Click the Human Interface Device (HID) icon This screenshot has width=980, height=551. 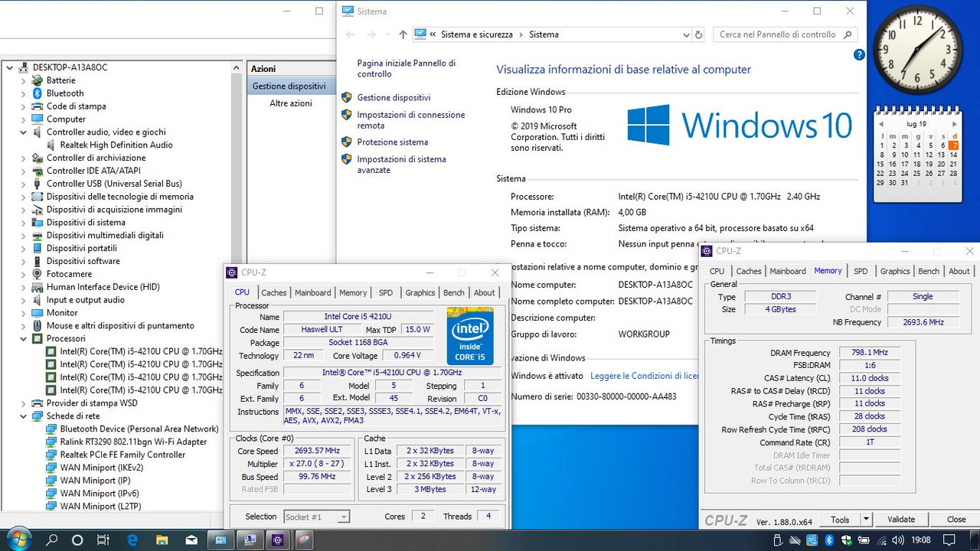[x=37, y=287]
